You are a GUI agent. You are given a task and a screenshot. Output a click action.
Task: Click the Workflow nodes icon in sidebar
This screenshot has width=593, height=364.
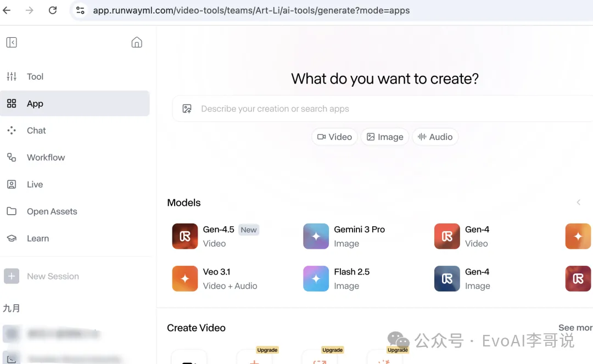pos(12,157)
